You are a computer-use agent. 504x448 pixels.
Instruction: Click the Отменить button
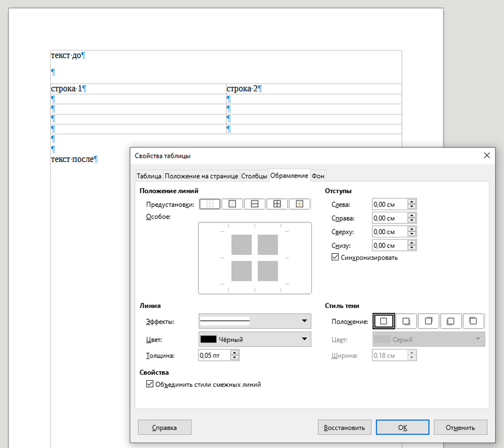460,427
